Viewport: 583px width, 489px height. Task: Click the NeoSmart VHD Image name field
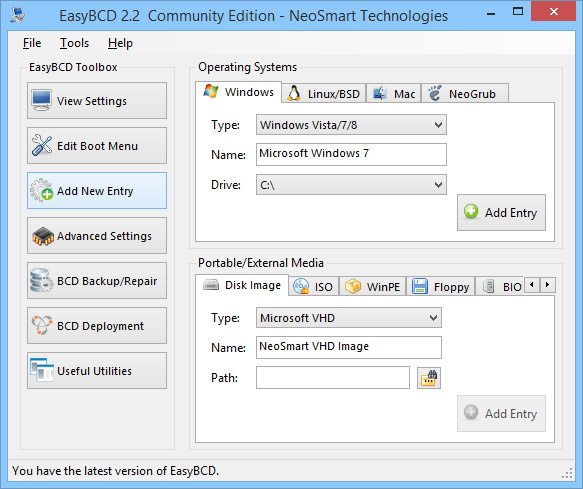pos(349,347)
